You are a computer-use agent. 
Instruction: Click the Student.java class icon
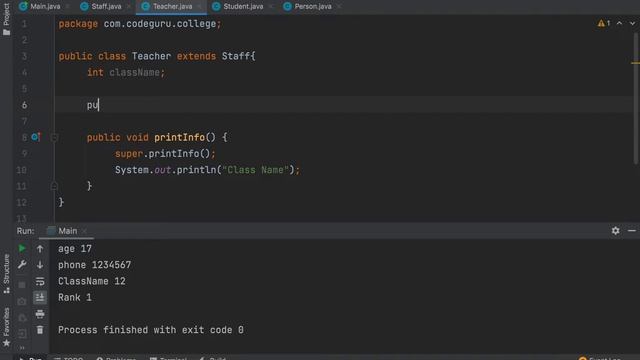(216, 6)
